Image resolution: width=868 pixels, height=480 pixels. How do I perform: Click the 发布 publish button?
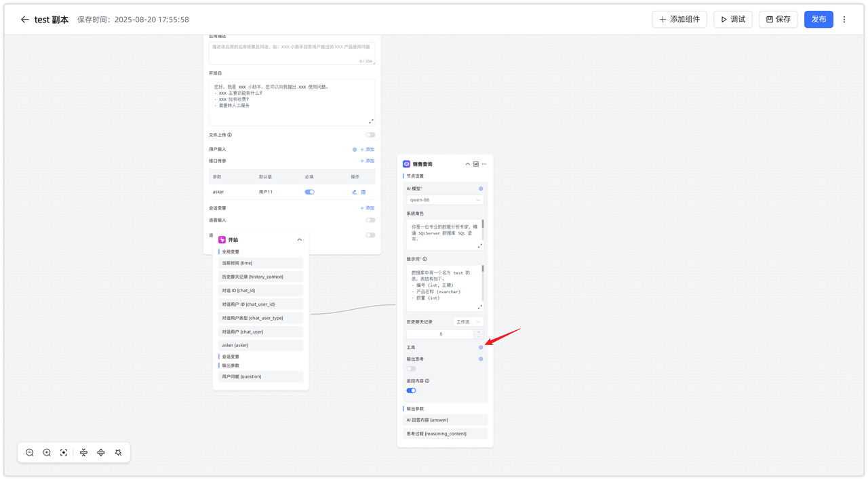tap(818, 19)
